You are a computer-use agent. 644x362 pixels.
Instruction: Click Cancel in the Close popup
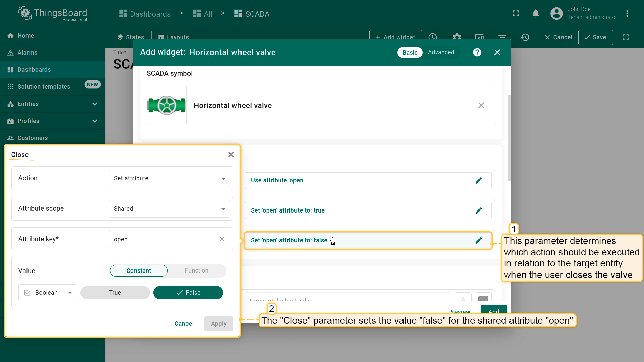(184, 324)
